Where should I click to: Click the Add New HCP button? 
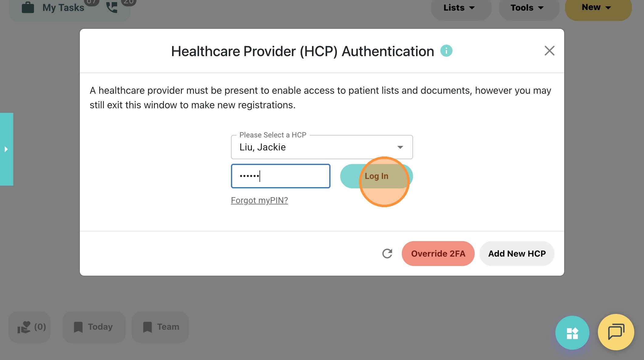click(x=517, y=254)
